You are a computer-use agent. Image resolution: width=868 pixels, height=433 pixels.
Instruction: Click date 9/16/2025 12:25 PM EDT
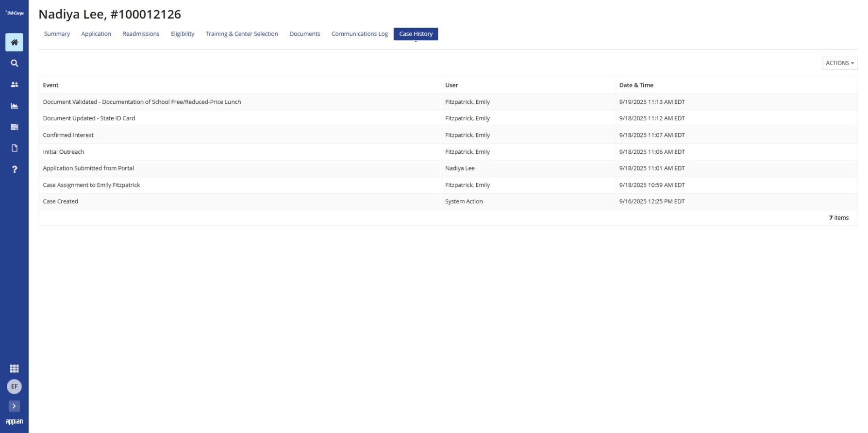pos(652,201)
